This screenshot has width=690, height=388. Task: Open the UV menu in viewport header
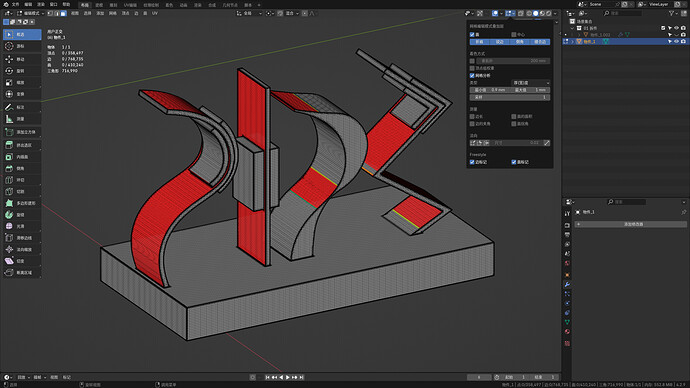coord(155,14)
